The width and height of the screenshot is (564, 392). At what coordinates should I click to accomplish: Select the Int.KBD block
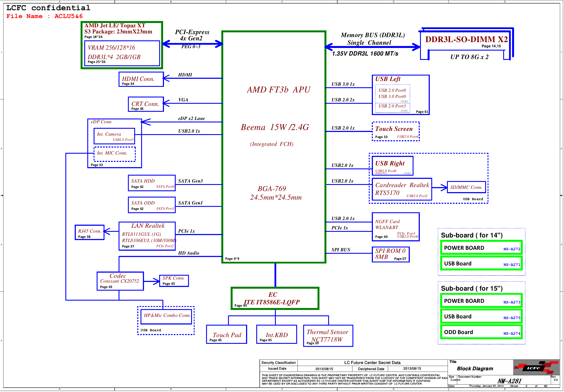(x=277, y=334)
